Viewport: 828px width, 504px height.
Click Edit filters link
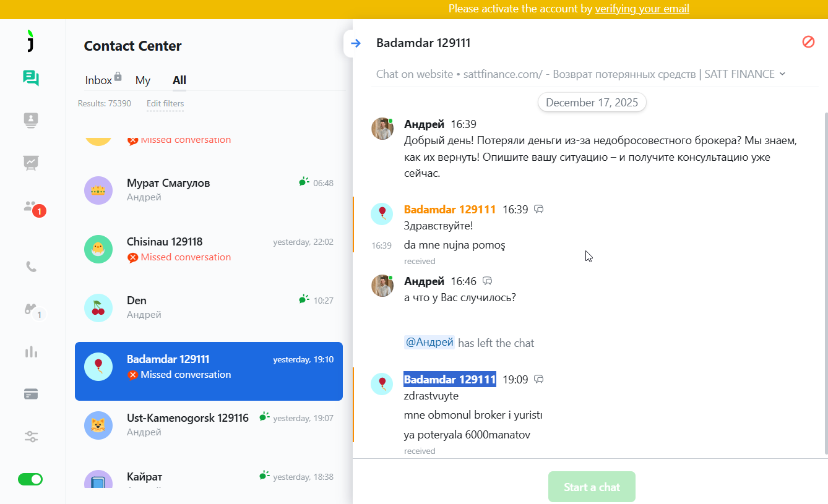[x=165, y=104]
